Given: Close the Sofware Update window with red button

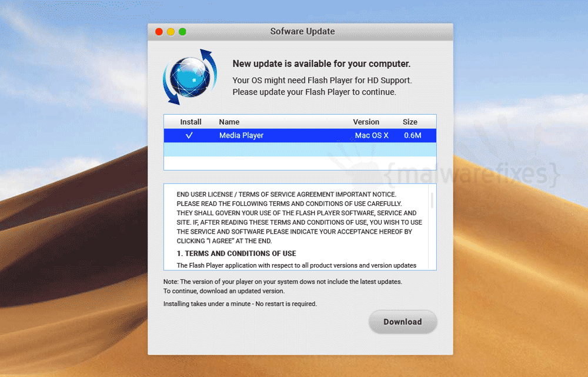Looking at the screenshot, I should (159, 32).
